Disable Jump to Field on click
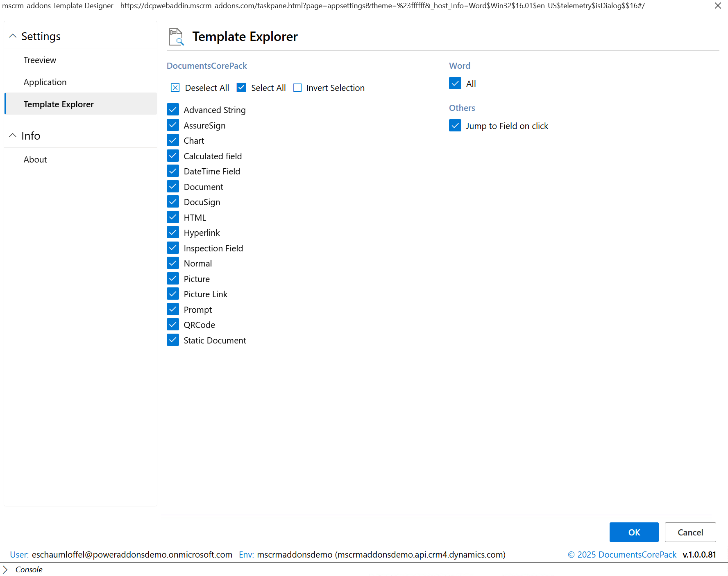 (455, 126)
